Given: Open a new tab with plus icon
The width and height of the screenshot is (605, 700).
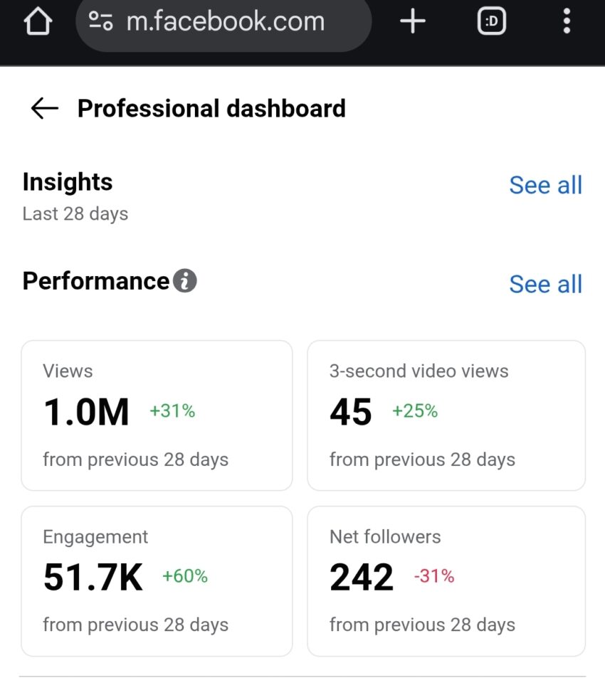Looking at the screenshot, I should (x=412, y=22).
